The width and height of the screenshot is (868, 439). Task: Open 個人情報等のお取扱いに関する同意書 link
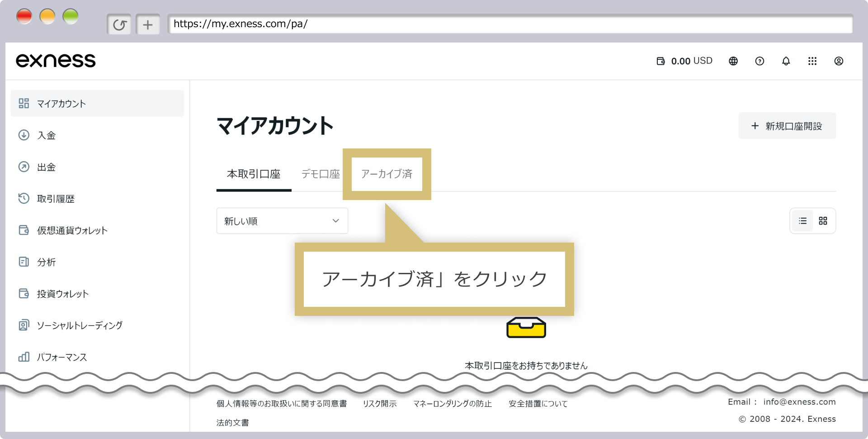pyautogui.click(x=281, y=404)
